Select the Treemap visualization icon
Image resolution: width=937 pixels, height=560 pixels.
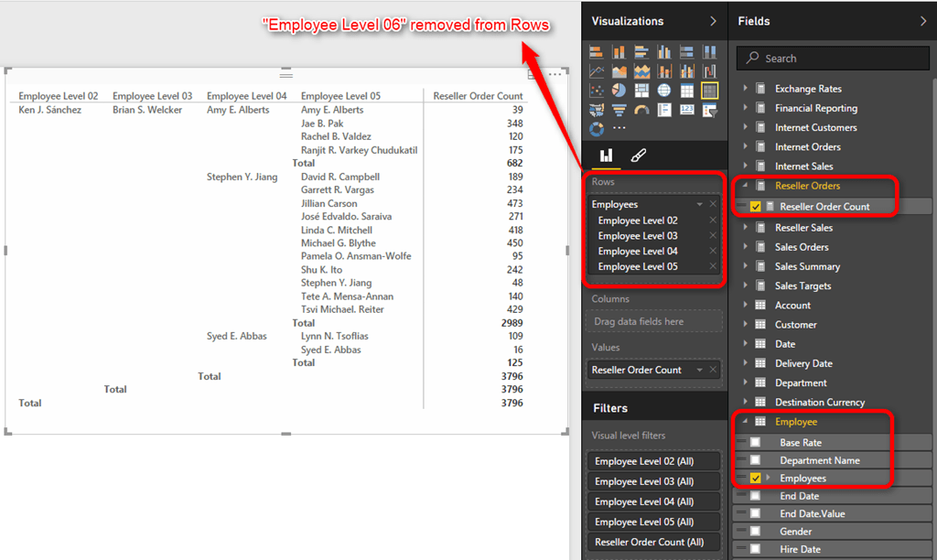pos(641,90)
